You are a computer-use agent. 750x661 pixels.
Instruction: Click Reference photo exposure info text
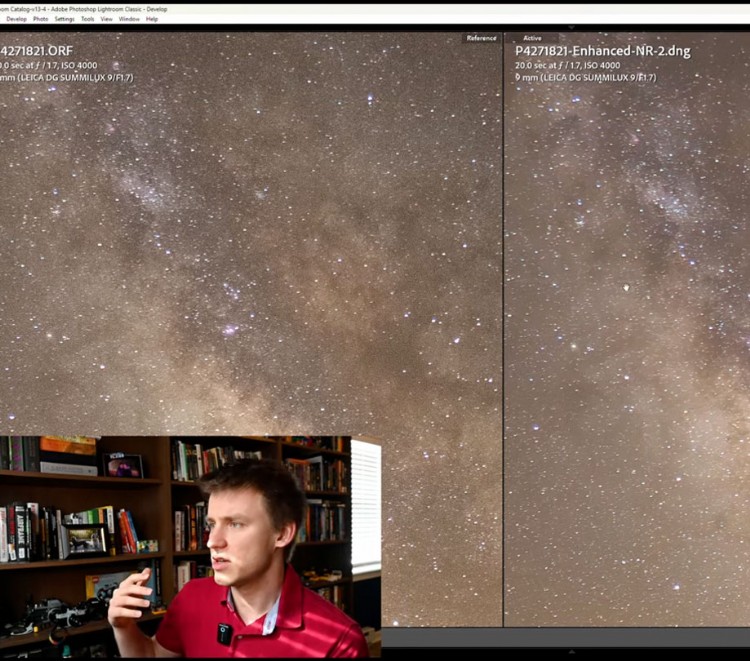click(x=48, y=66)
